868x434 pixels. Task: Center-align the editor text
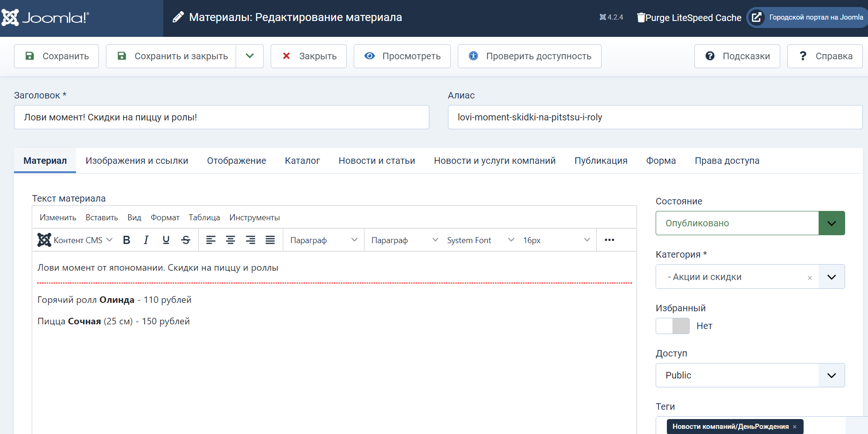231,240
